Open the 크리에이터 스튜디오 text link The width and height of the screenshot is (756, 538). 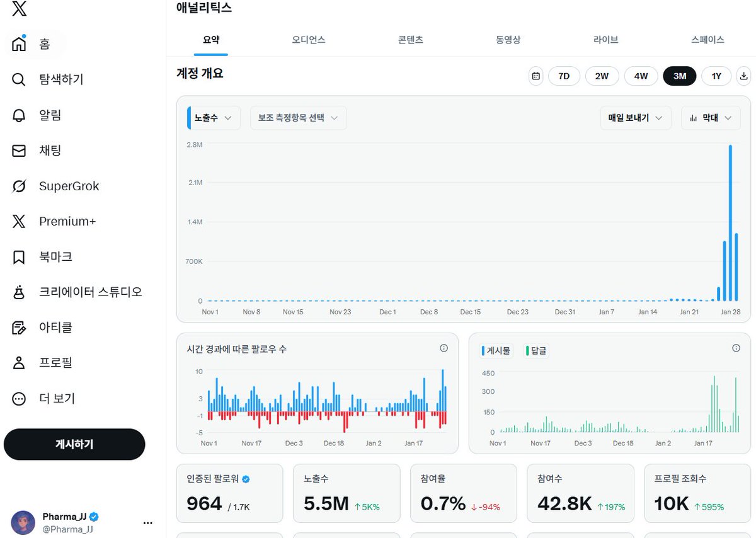91,292
